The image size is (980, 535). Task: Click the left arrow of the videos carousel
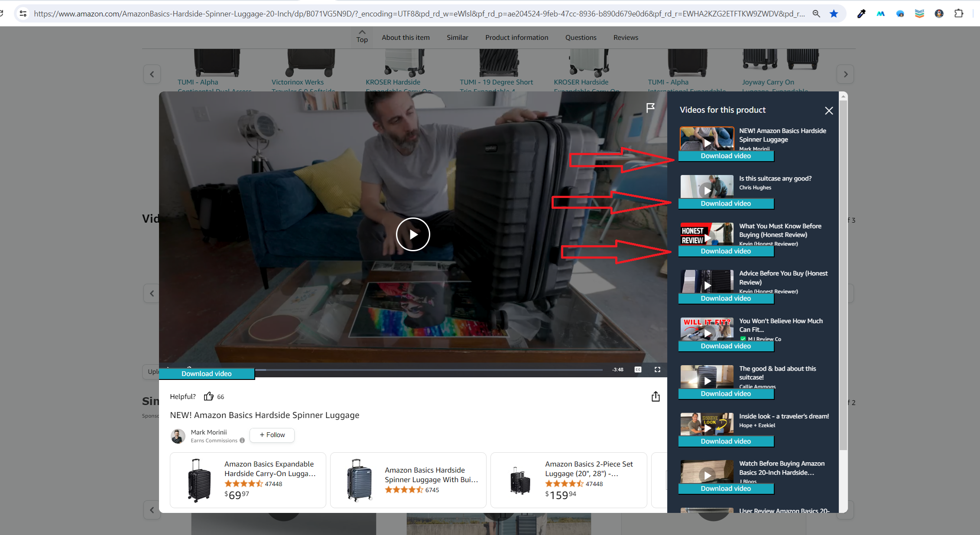tap(152, 293)
